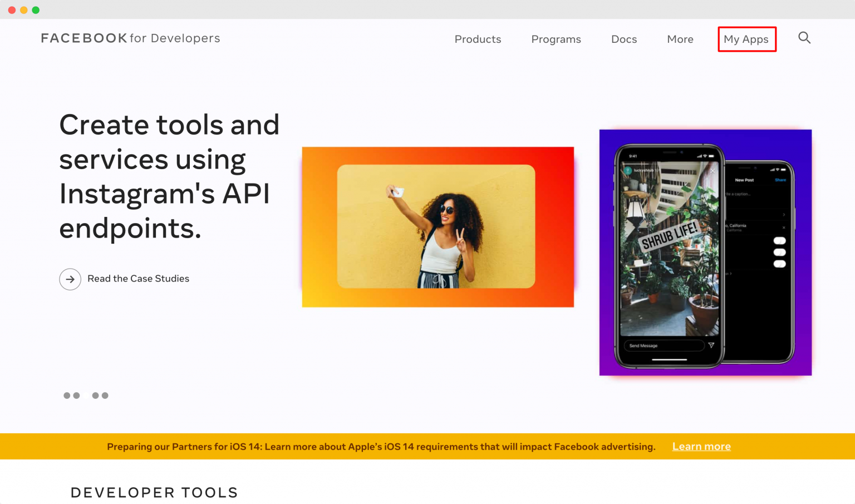Select the first carousel dot
Image resolution: width=855 pixels, height=504 pixels.
67,396
